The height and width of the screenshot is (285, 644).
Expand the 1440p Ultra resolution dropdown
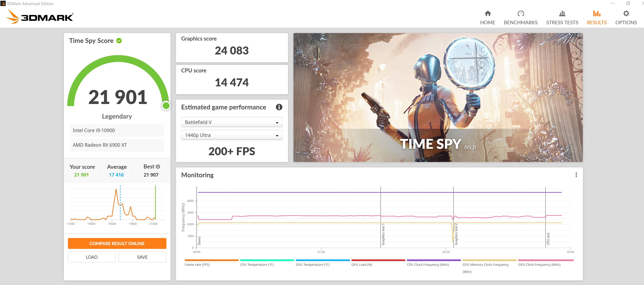[x=232, y=135]
